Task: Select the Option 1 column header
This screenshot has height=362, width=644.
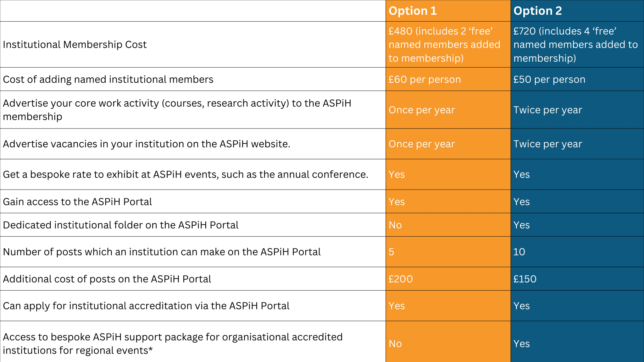Action: (413, 11)
